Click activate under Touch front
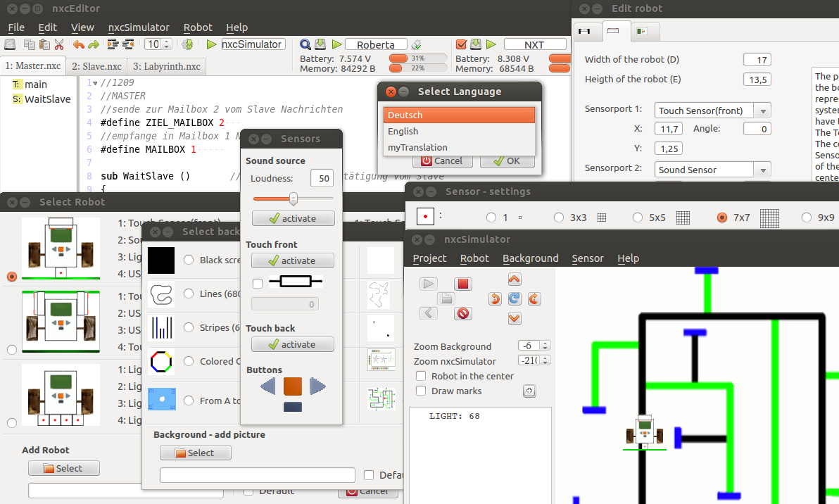Screen dimensions: 839x504 pos(293,260)
